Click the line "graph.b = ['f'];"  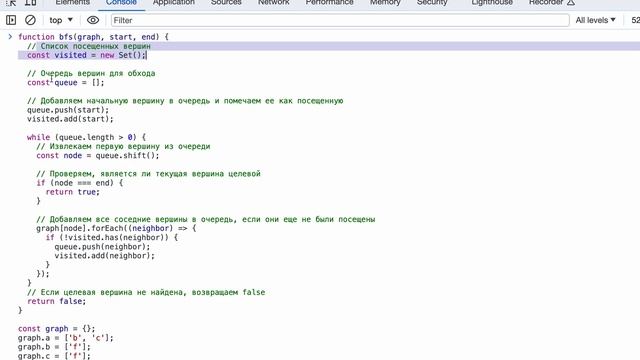(x=54, y=347)
